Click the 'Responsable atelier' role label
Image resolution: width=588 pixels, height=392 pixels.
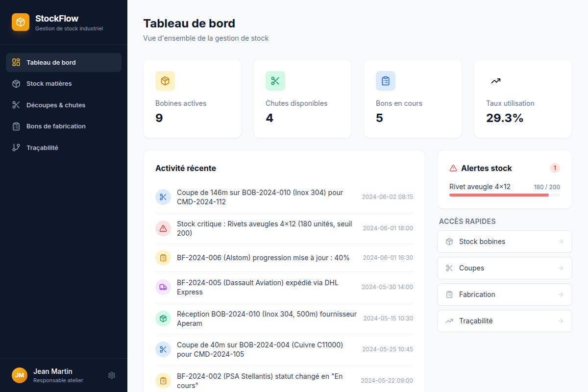[58, 380]
